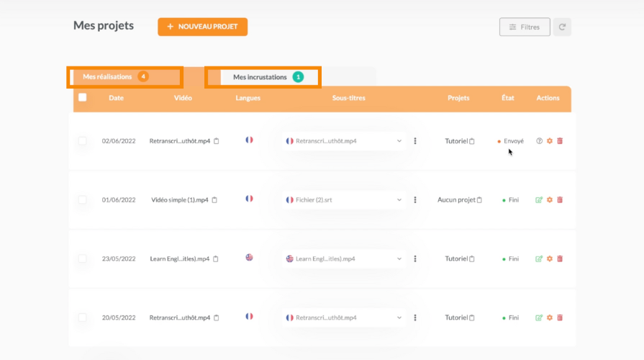Open the three-dot menu in the 20/05/2022 row
This screenshot has width=644, height=360.
coord(415,318)
